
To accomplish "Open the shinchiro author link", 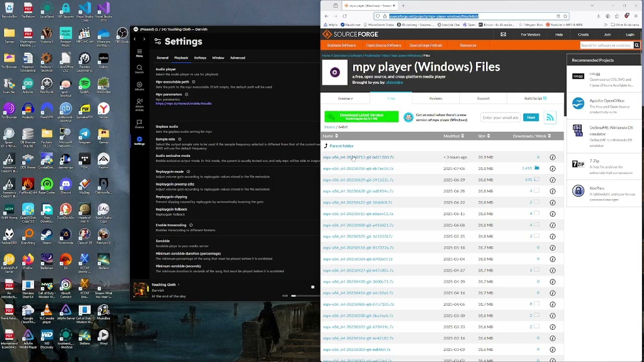I will (x=394, y=82).
